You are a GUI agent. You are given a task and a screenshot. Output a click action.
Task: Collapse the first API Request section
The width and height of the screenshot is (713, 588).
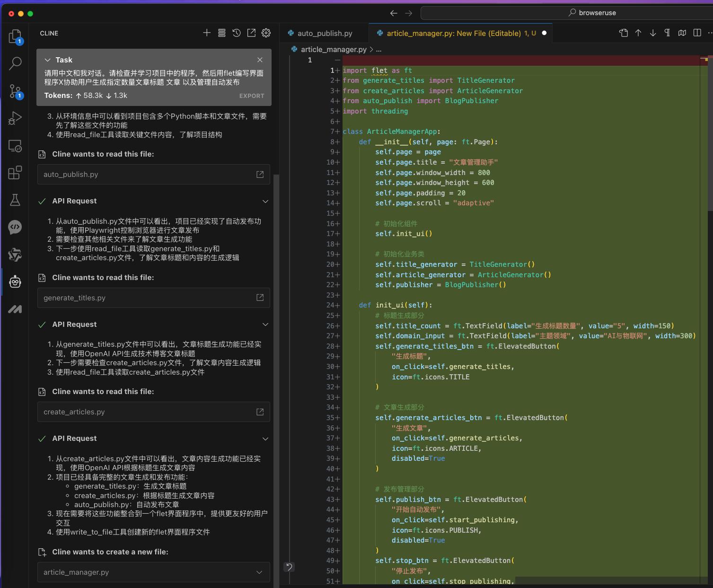[265, 201]
